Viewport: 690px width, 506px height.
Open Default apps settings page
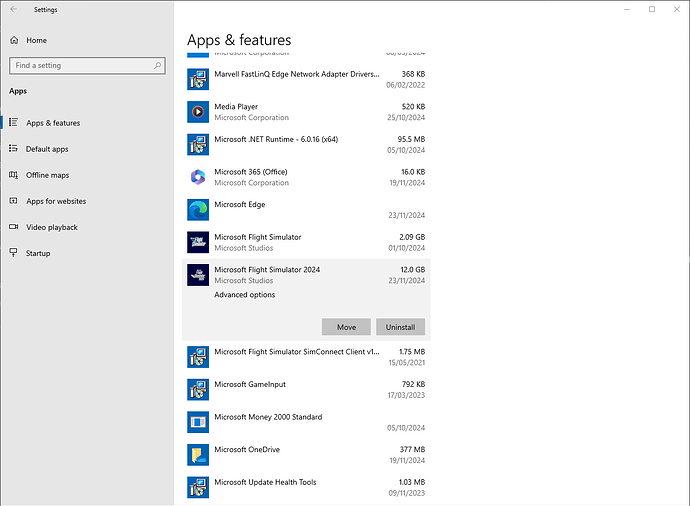[x=87, y=149]
